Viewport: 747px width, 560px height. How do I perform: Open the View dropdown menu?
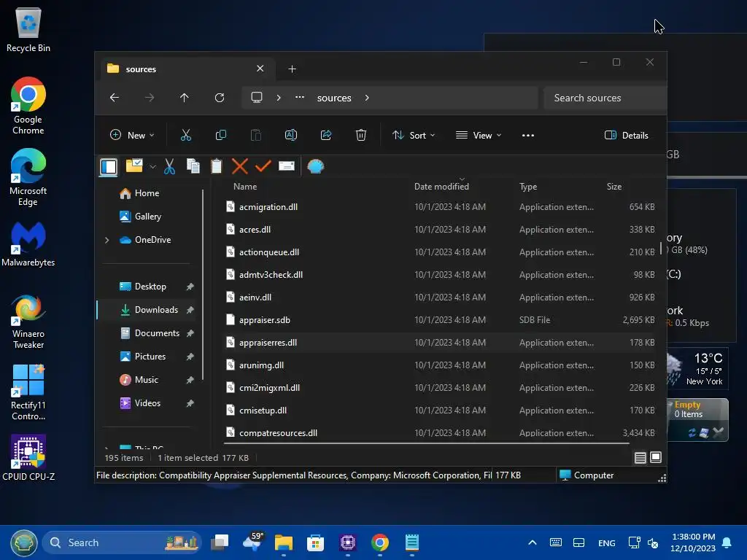click(x=479, y=135)
